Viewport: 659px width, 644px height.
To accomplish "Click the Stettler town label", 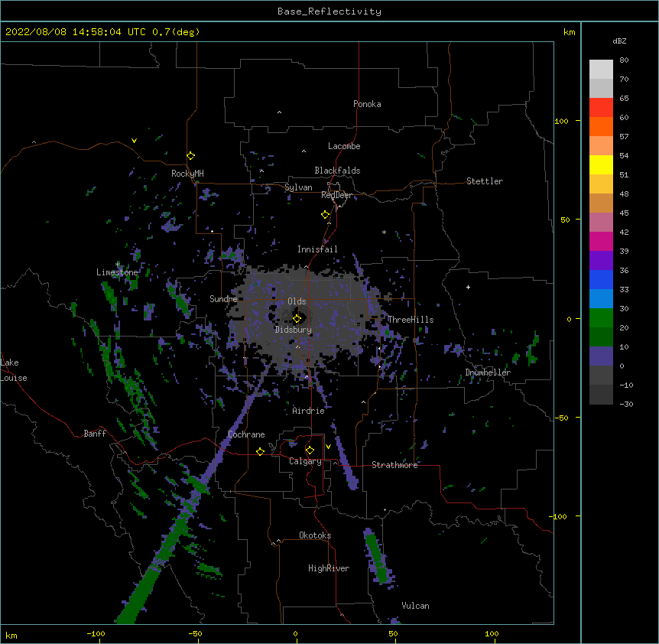I will 484,181.
